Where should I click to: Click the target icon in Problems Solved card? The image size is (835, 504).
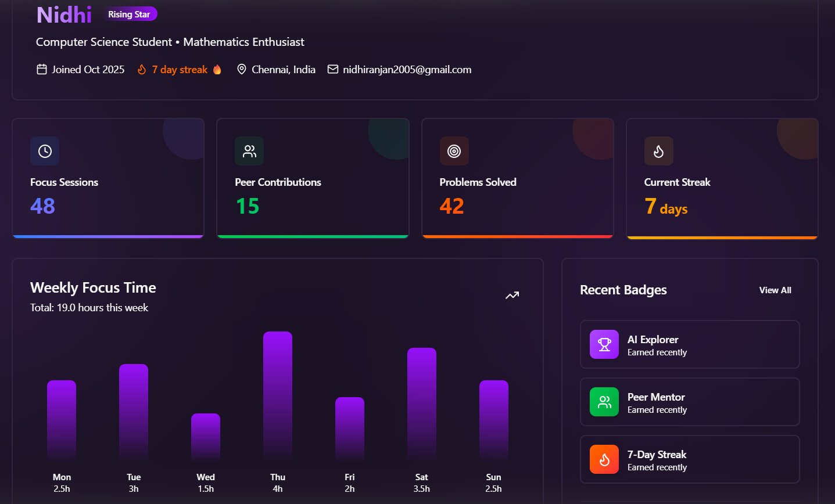click(454, 151)
